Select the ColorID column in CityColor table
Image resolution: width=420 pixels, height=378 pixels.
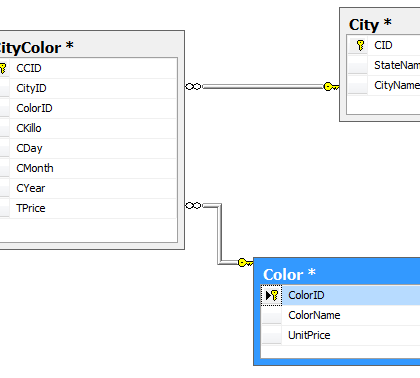88,108
